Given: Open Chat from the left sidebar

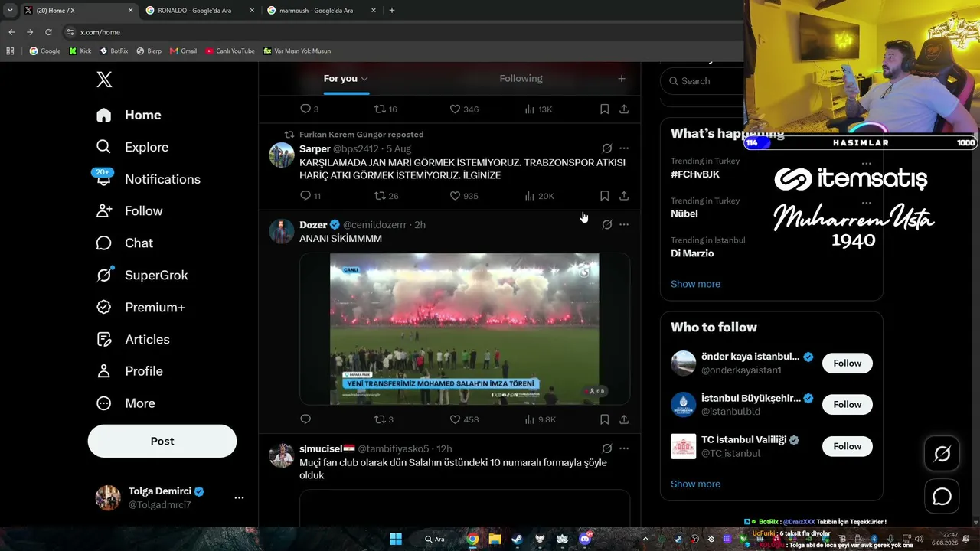Looking at the screenshot, I should coord(124,243).
